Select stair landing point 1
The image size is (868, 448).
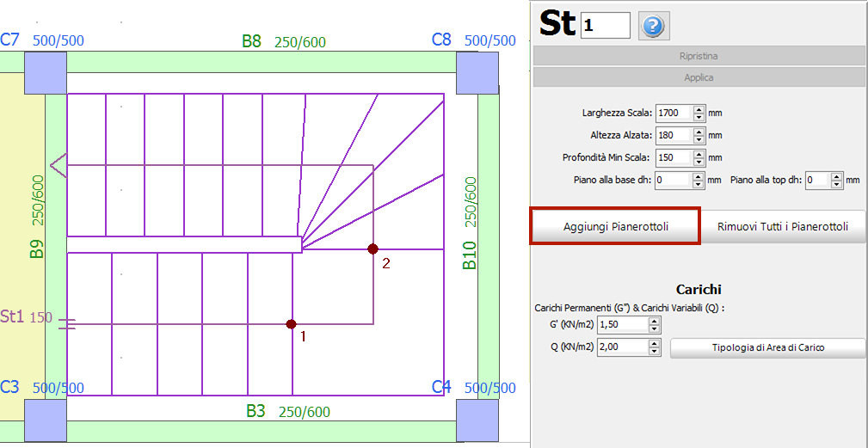point(292,324)
